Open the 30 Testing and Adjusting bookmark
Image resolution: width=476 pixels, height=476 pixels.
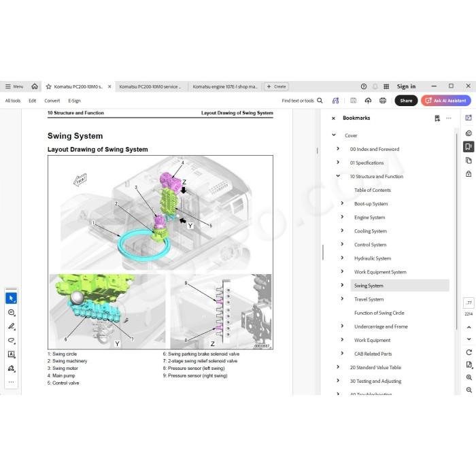(x=375, y=381)
